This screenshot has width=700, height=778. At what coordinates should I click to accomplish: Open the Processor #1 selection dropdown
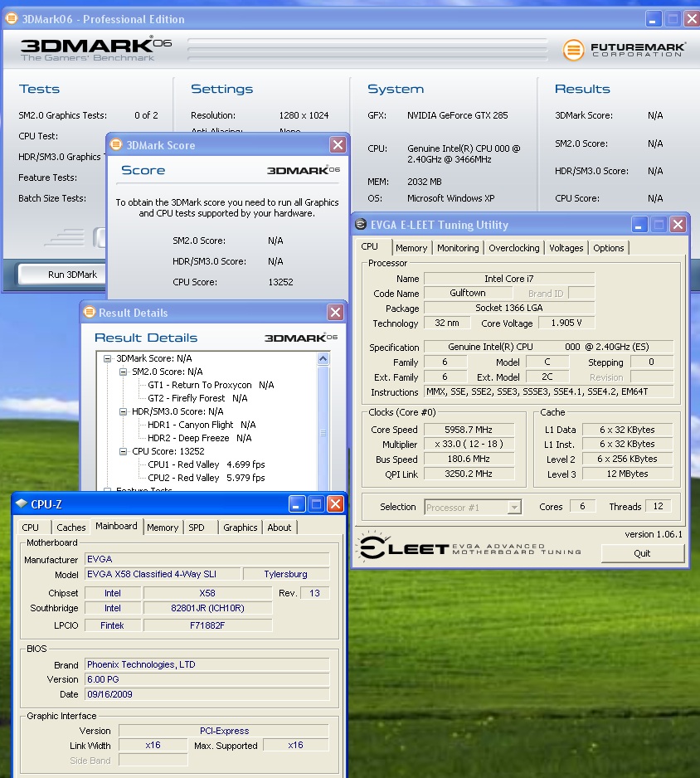514,507
